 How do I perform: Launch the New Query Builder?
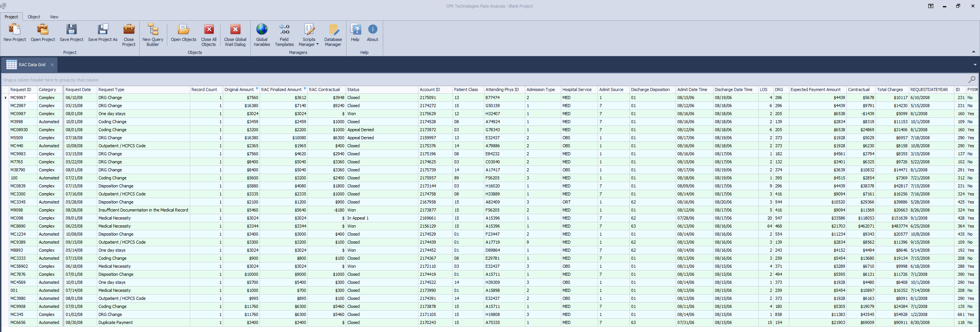click(x=153, y=35)
